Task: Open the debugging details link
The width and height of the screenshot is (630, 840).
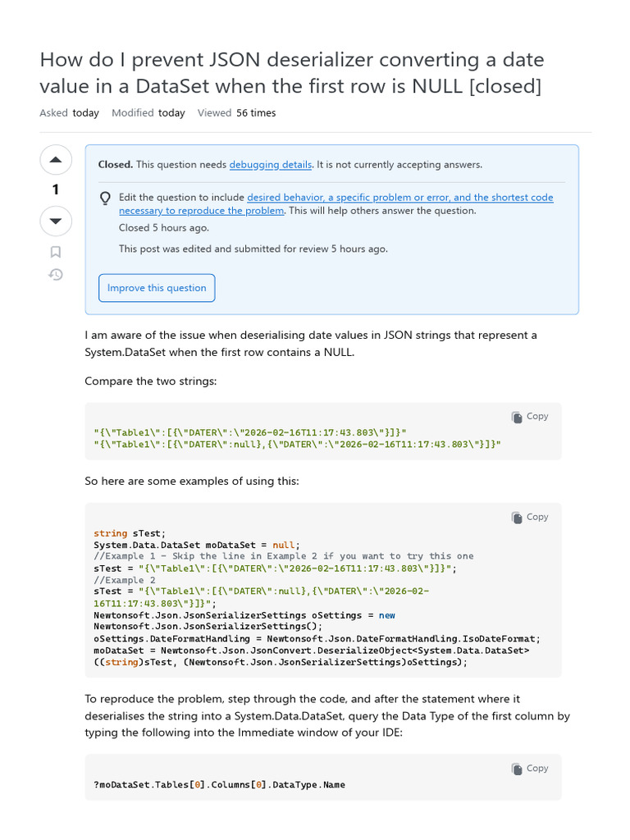Action: 271,164
